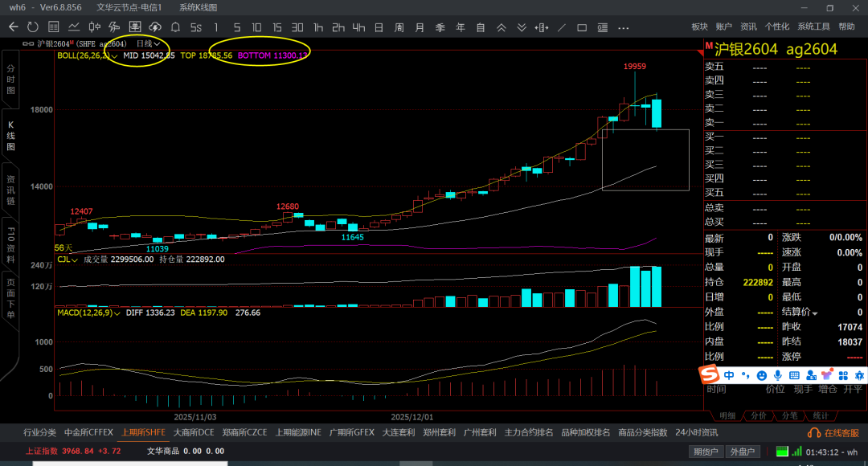This screenshot has height=466, width=868.
Task: Select the 15 minute period
Action: pos(276,27)
